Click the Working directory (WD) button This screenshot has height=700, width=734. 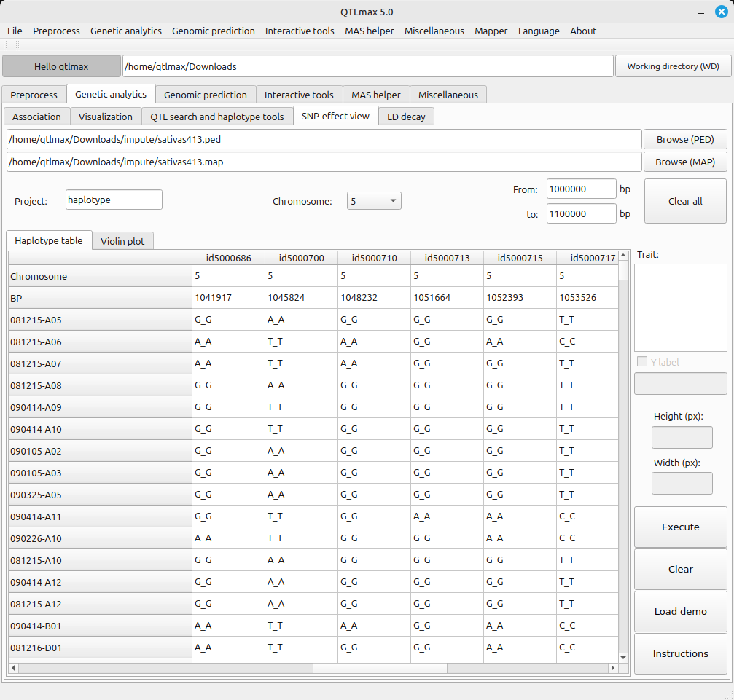(x=673, y=66)
